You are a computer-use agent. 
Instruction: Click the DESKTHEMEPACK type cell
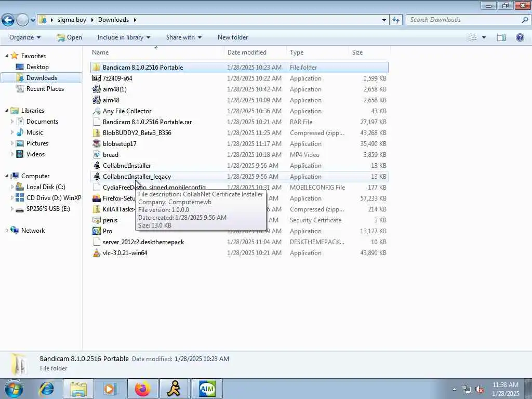coord(317,242)
